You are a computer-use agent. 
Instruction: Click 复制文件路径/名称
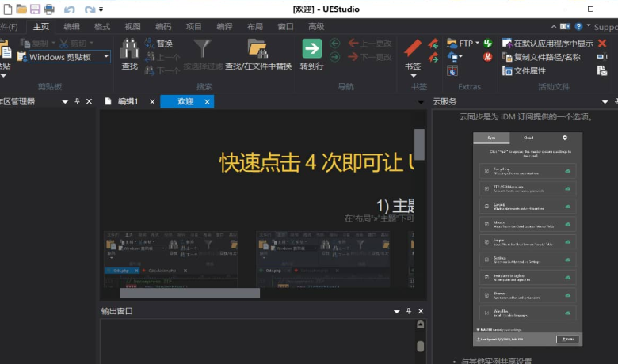(541, 58)
